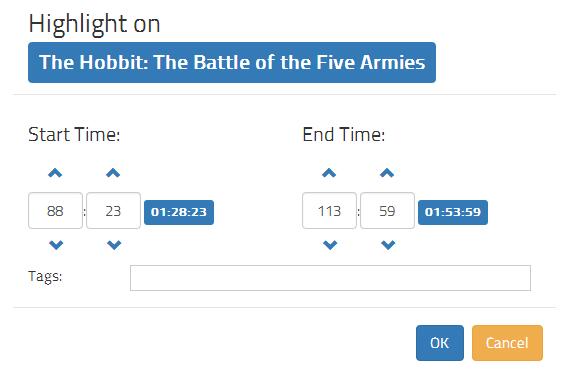
Task: Increment end time seconds up arrow
Action: click(387, 173)
